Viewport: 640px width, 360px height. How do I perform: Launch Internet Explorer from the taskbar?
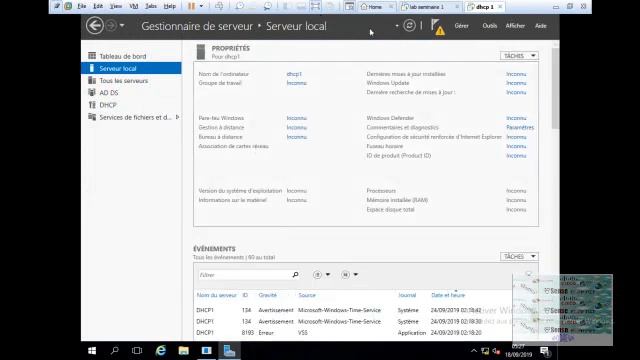pos(161,351)
